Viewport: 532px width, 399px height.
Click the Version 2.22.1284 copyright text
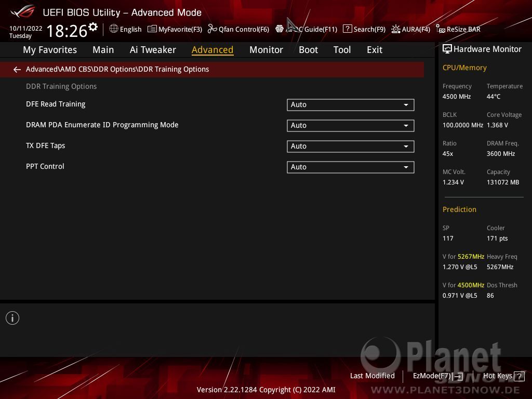(x=266, y=390)
